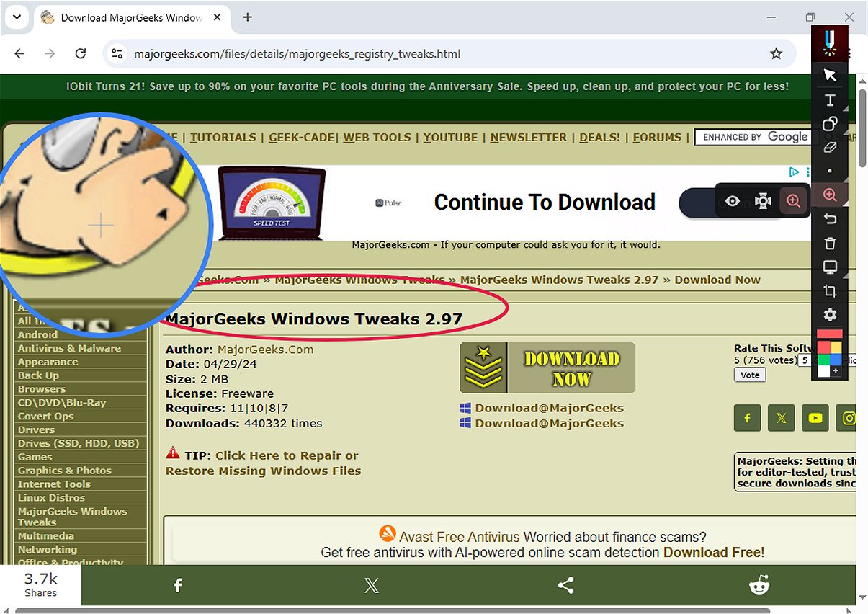Clear annotations with the trash icon
The height and width of the screenshot is (614, 868).
click(x=830, y=243)
